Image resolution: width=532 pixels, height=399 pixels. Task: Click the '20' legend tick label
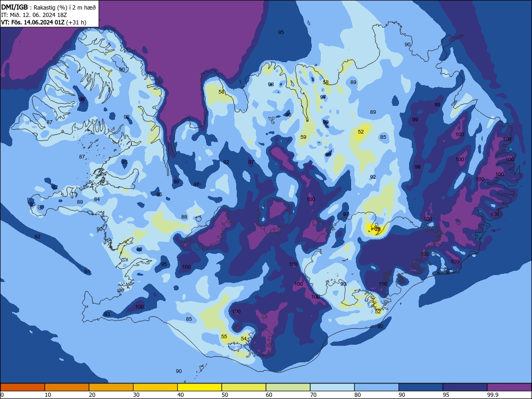point(92,395)
